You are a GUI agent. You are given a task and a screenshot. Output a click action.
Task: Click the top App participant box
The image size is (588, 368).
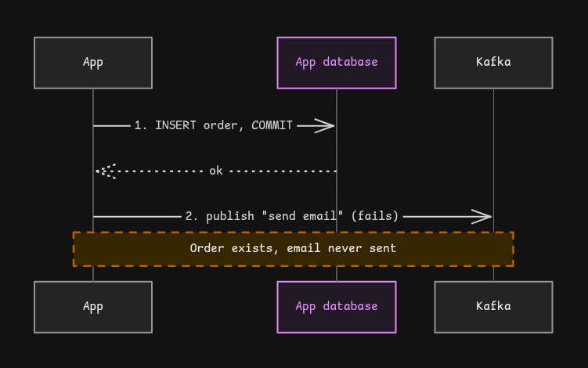(x=93, y=63)
